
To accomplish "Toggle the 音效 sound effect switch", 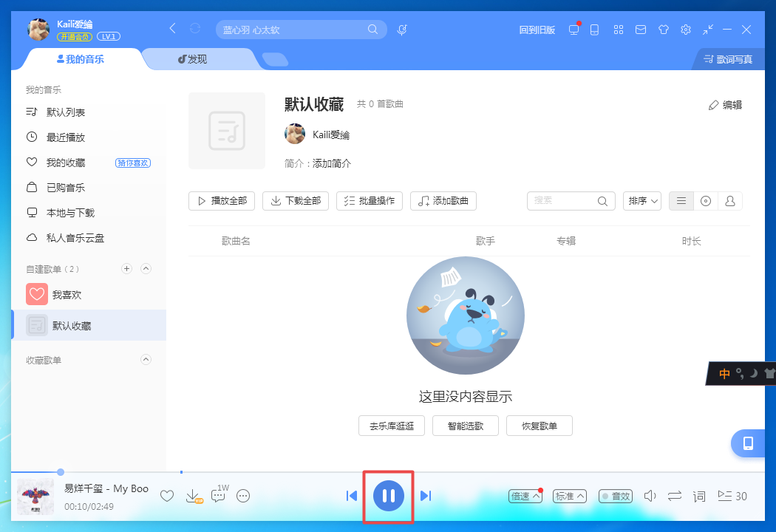I will (x=615, y=496).
